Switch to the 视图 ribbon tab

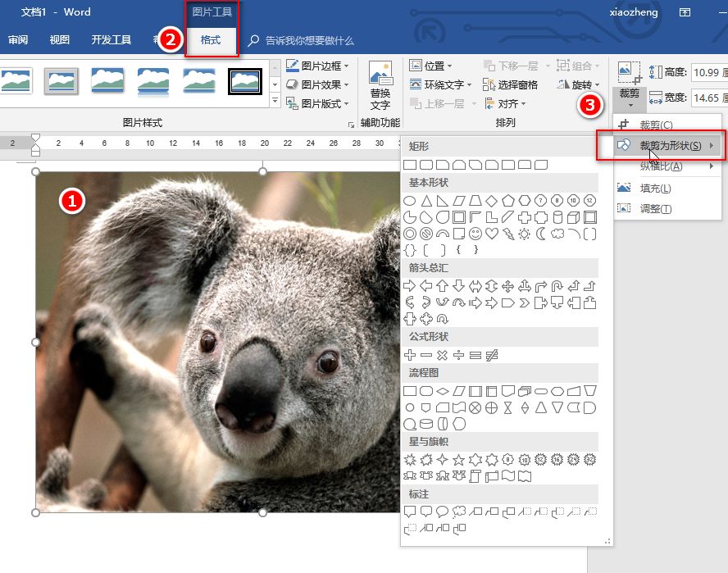click(59, 40)
